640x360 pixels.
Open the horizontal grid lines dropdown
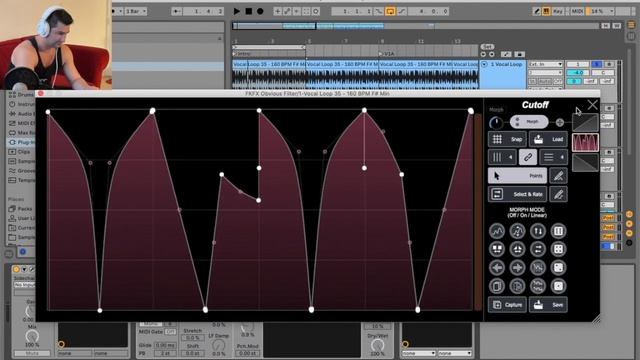[553, 157]
